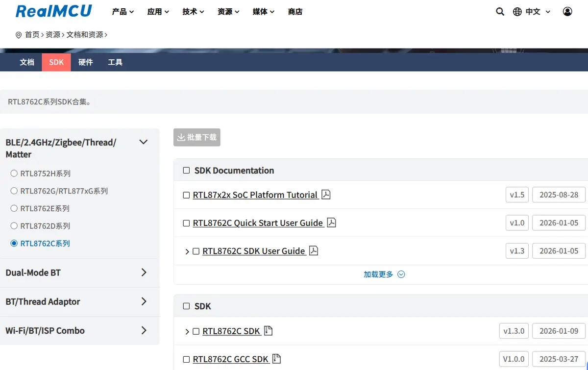Tick the RTL8762C Quick Start User Guide checkbox
Viewport: 588px width, 370px height.
pos(186,223)
